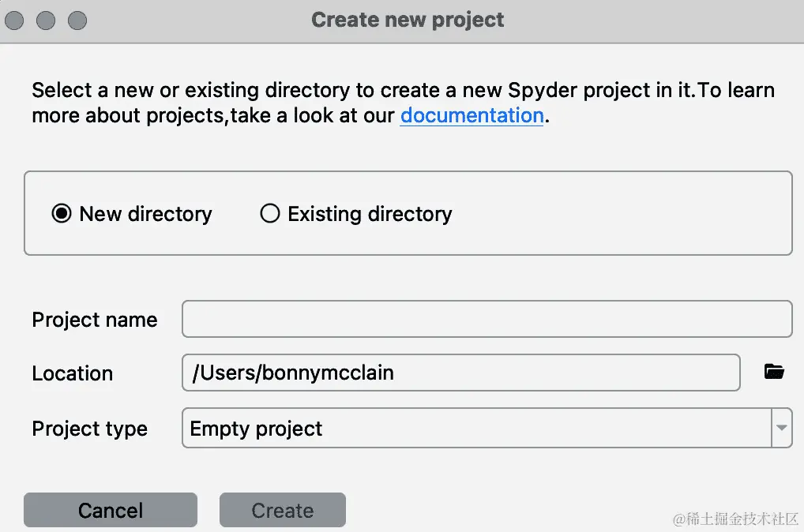Click the "Location" label
Viewport: 804px width, 532px height.
73,373
